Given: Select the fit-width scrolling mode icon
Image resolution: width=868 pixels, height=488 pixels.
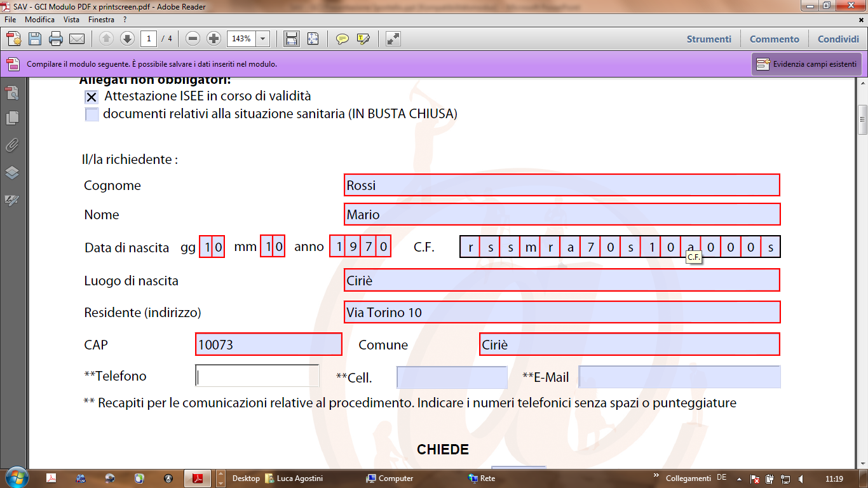Looking at the screenshot, I should point(292,39).
